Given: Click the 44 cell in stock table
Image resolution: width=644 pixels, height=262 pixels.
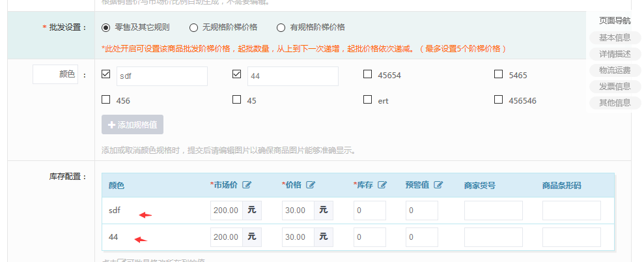Looking at the screenshot, I should click(113, 237).
